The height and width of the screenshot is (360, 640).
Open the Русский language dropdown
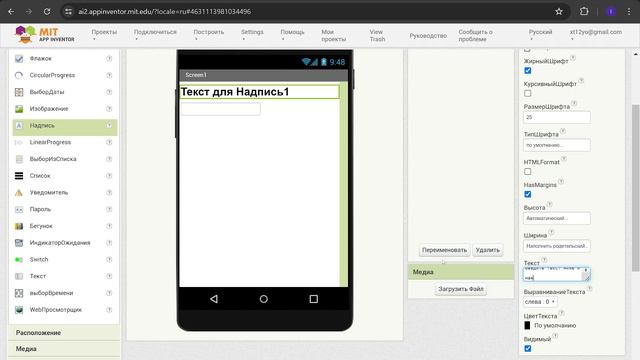click(540, 35)
